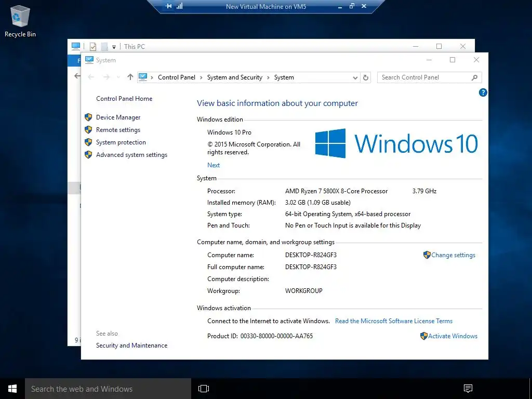
Task: Click This PC window title bar icon
Action: tap(76, 46)
